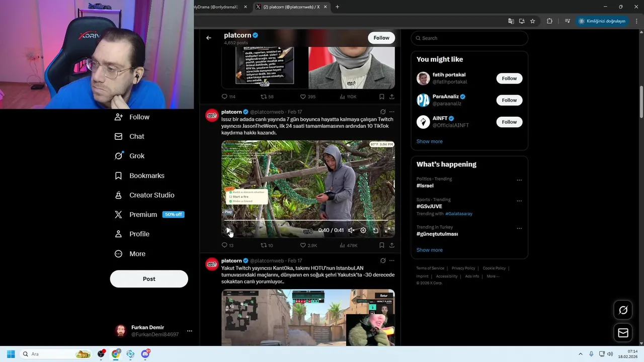644x362 pixels.
Task: Follow AINFT suggestion
Action: coord(509,122)
